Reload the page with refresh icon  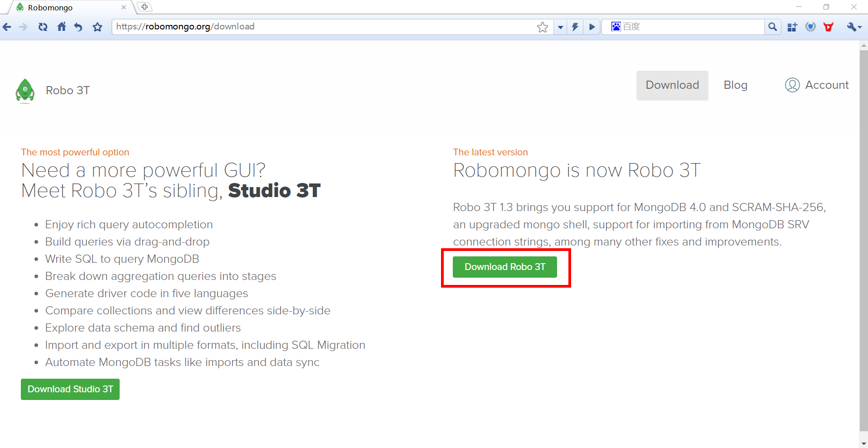click(43, 27)
